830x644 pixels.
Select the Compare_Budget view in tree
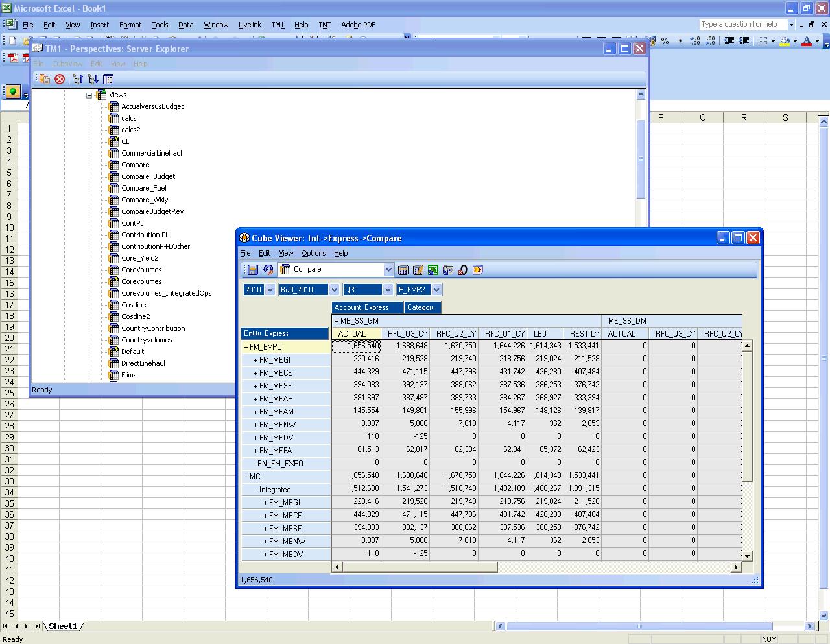(148, 176)
